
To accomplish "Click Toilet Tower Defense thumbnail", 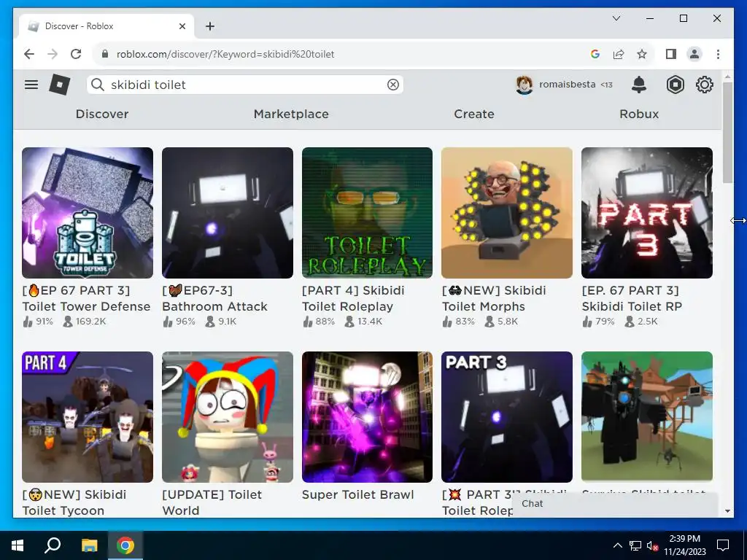I will 88,213.
